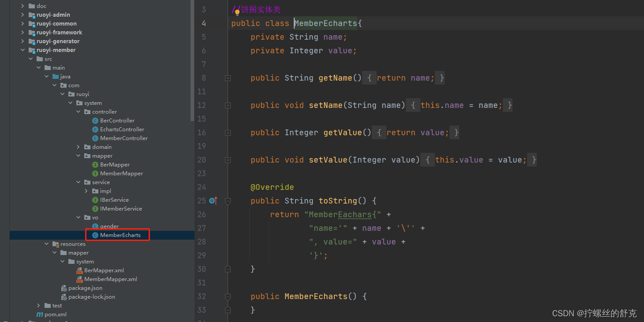Unfold the getName method
This screenshot has height=322, width=644.
(228, 78)
